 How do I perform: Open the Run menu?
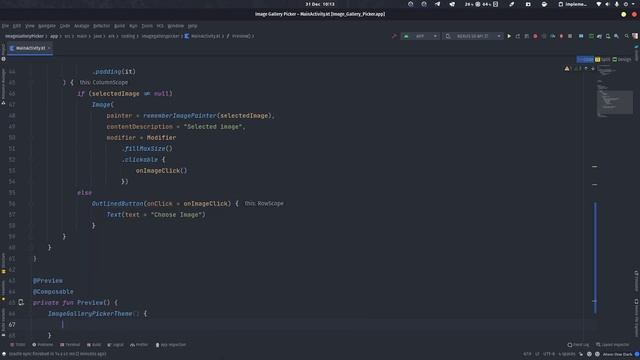tap(133, 26)
